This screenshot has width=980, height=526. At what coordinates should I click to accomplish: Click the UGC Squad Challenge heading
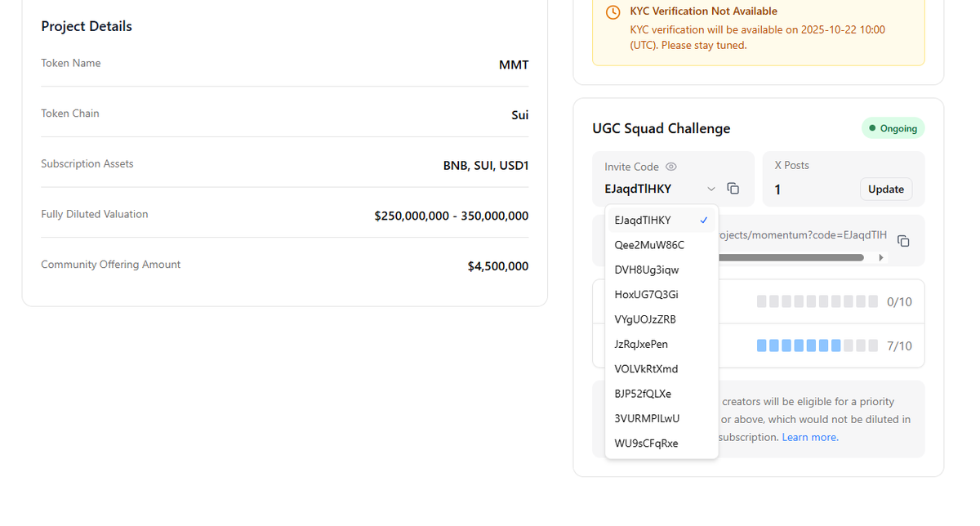[x=661, y=128]
